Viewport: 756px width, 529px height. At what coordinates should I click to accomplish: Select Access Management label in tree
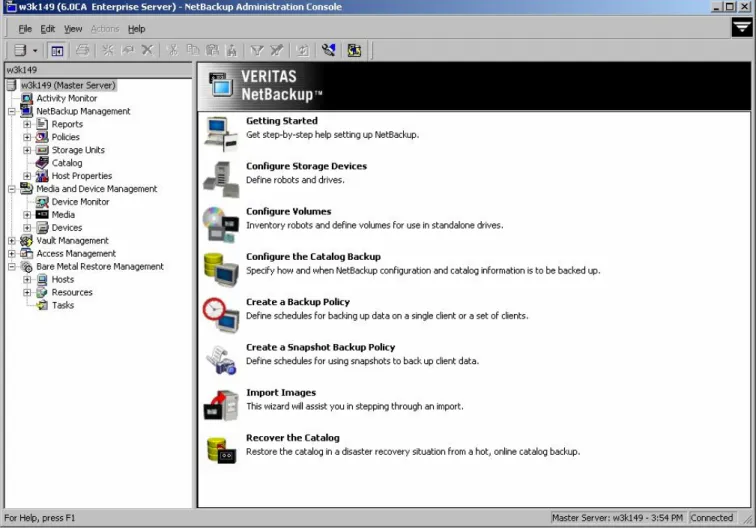(76, 254)
